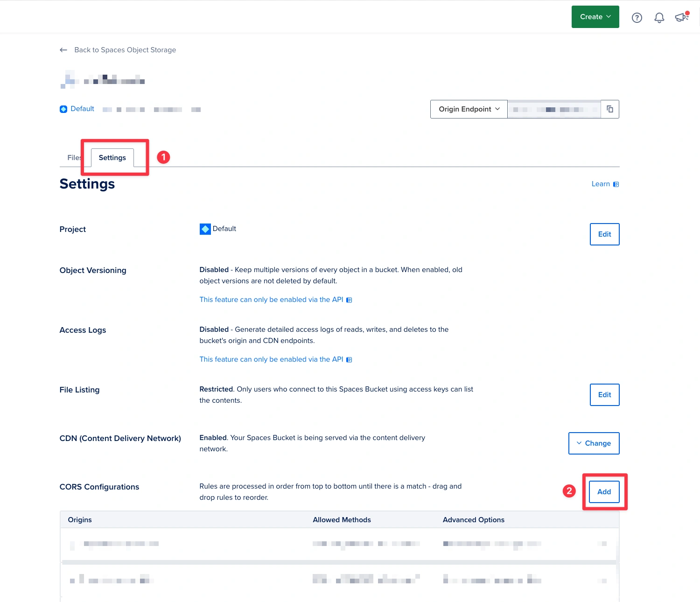Image resolution: width=700 pixels, height=602 pixels.
Task: Click the Default project icon in the Project row
Action: [x=205, y=229]
